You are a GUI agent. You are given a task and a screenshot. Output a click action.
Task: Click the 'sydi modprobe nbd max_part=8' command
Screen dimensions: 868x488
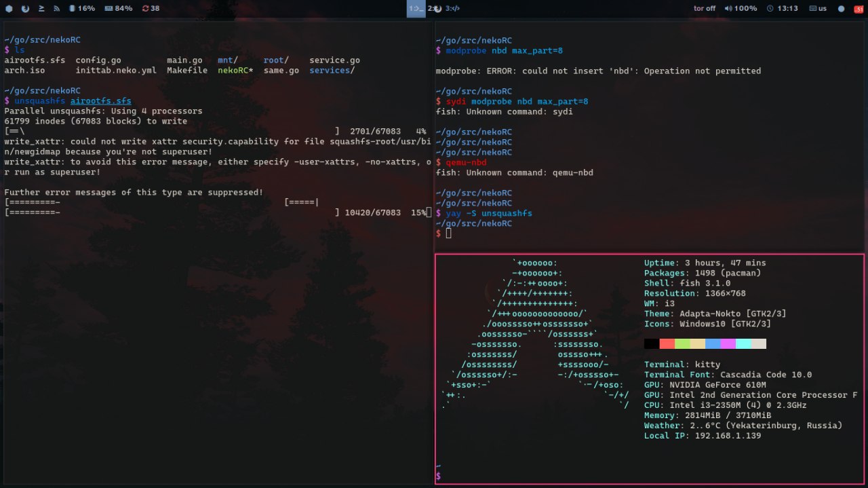[517, 101]
